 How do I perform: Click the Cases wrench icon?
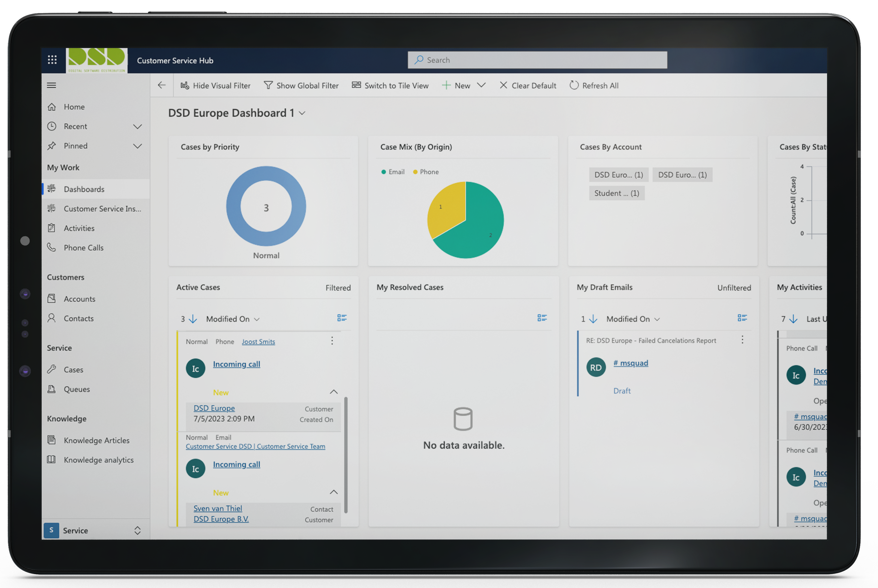point(52,369)
